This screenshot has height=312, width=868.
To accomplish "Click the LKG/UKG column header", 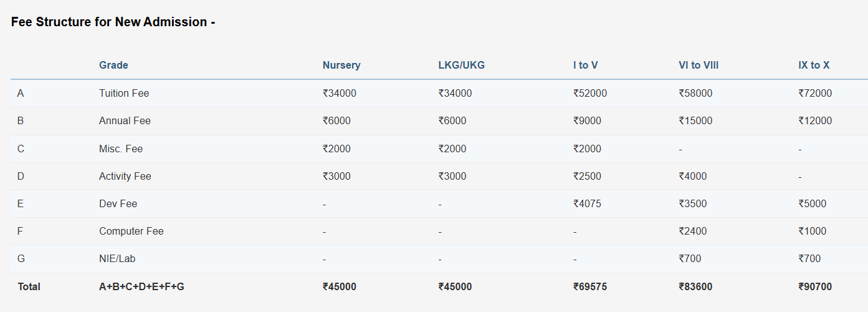I will pos(461,65).
